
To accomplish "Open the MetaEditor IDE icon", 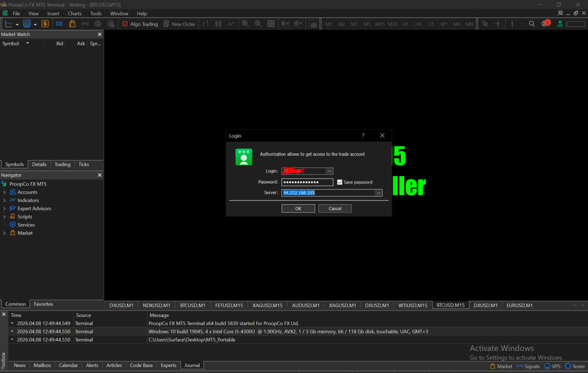I will pos(59,24).
